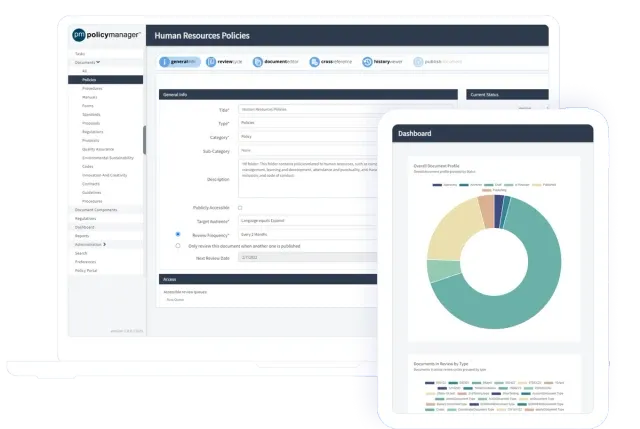The width and height of the screenshot is (640, 429).
Task: Open Protocols in the sidebar
Action: pyautogui.click(x=91, y=140)
